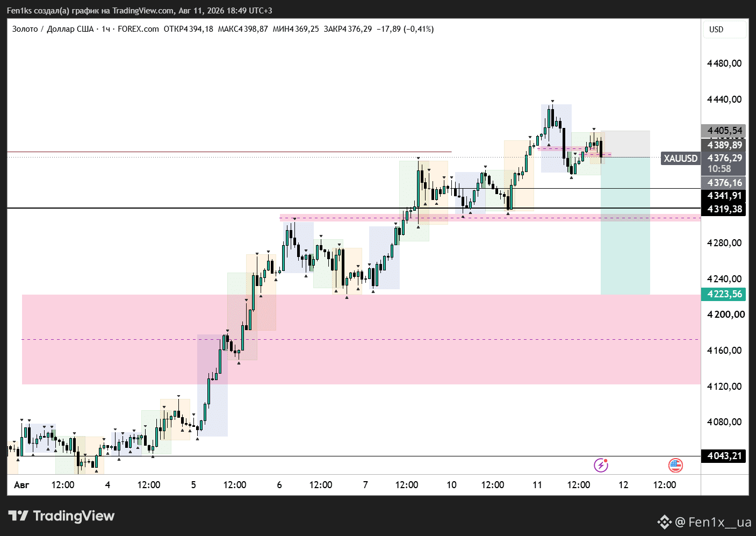The height and width of the screenshot is (536, 756).
Task: Select the teal profit zone of the short position
Action: [625, 226]
